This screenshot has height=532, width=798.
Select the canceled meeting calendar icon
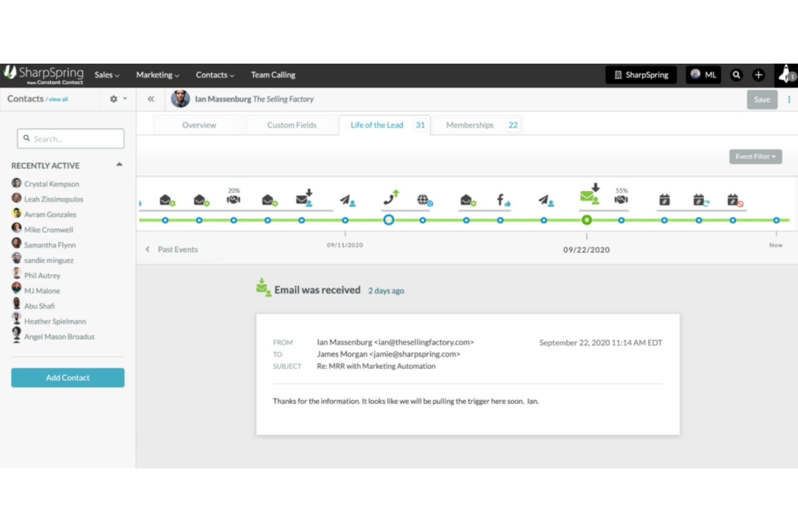733,200
